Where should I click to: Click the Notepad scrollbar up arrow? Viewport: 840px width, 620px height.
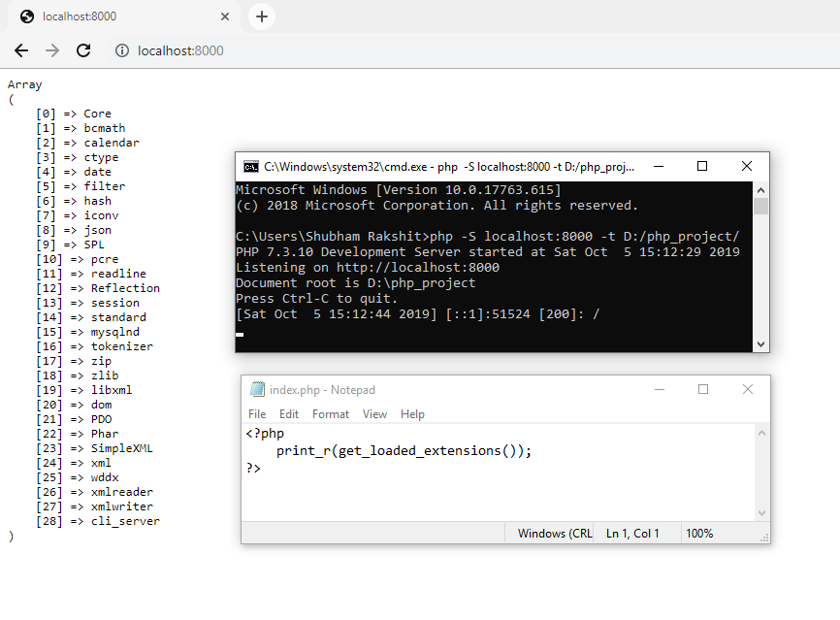coord(760,432)
